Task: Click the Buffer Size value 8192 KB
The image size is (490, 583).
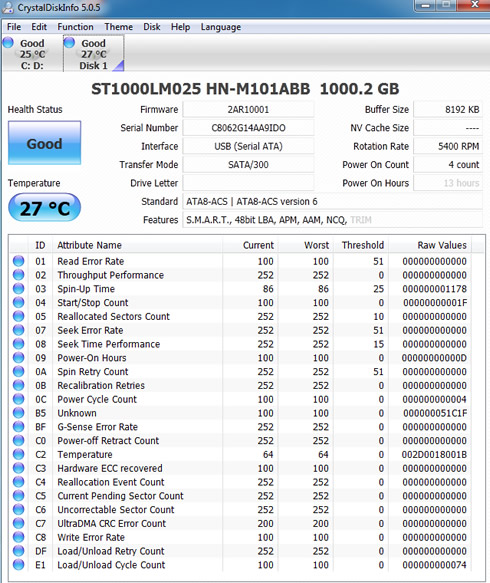Action: coord(448,110)
